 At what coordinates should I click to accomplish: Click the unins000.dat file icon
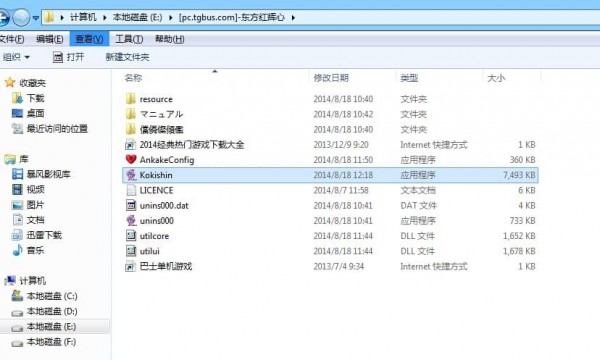point(130,205)
